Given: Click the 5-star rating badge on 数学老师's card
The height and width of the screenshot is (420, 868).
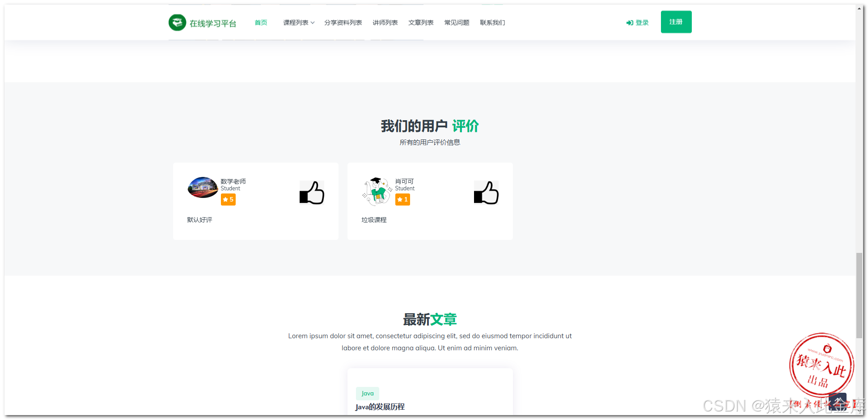Looking at the screenshot, I should tap(228, 199).
